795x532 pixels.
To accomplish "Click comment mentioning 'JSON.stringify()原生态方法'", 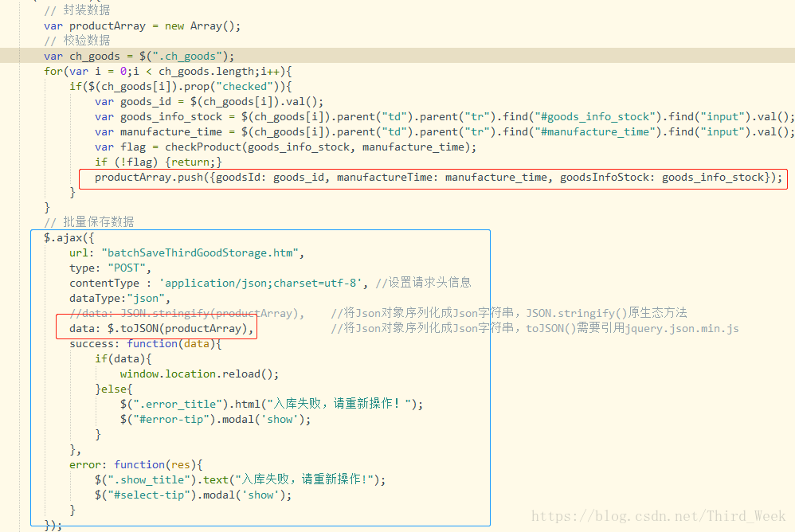I will point(509,313).
